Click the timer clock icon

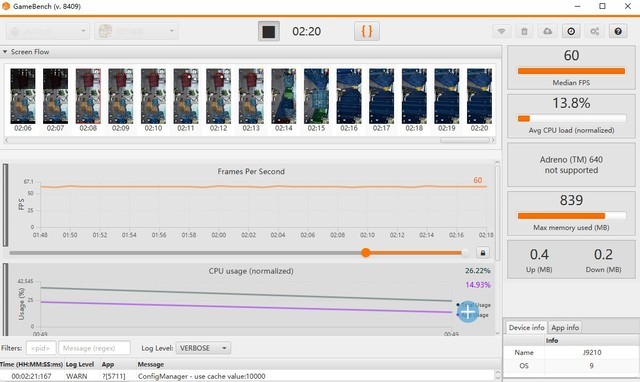(x=571, y=31)
